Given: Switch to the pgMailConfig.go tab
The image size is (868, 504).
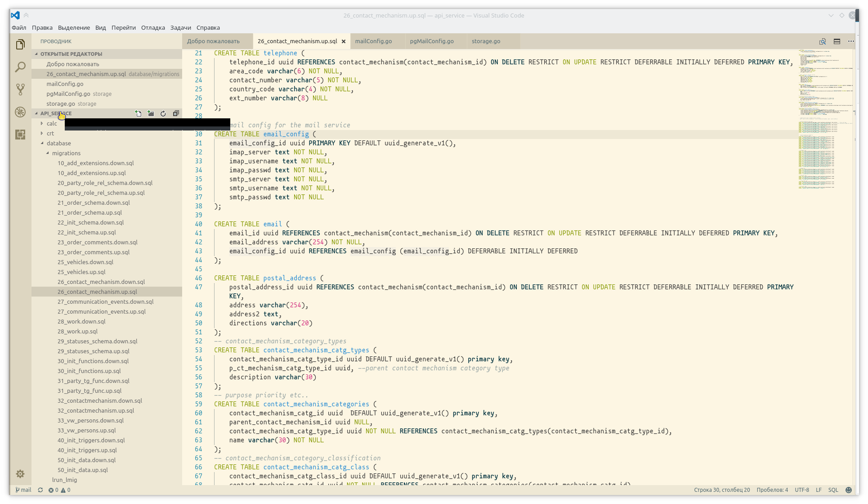Looking at the screenshot, I should 432,41.
